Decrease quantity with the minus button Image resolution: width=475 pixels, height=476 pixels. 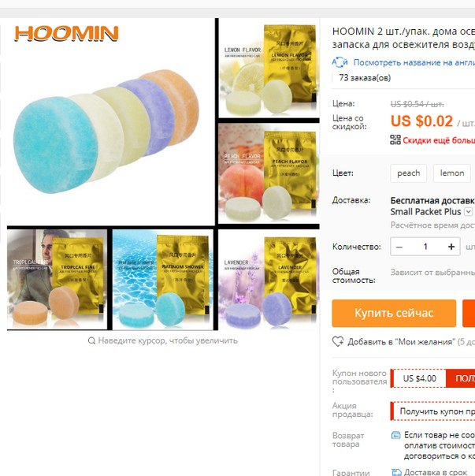pyautogui.click(x=399, y=247)
